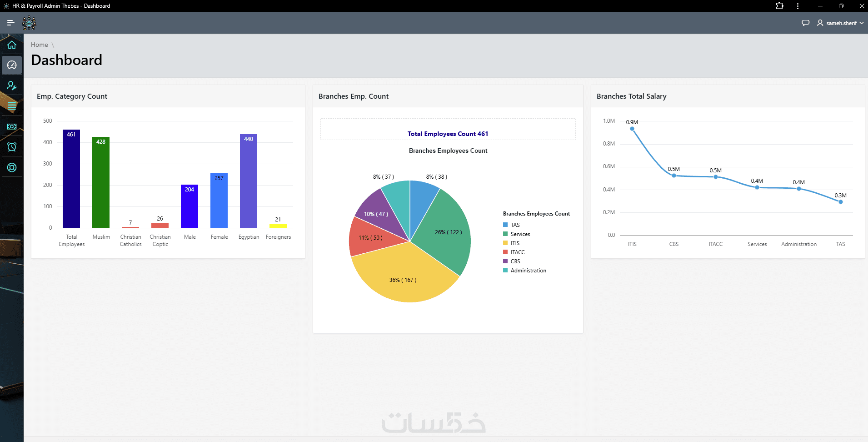Open the support lifebuoy sidebar icon

(12, 167)
